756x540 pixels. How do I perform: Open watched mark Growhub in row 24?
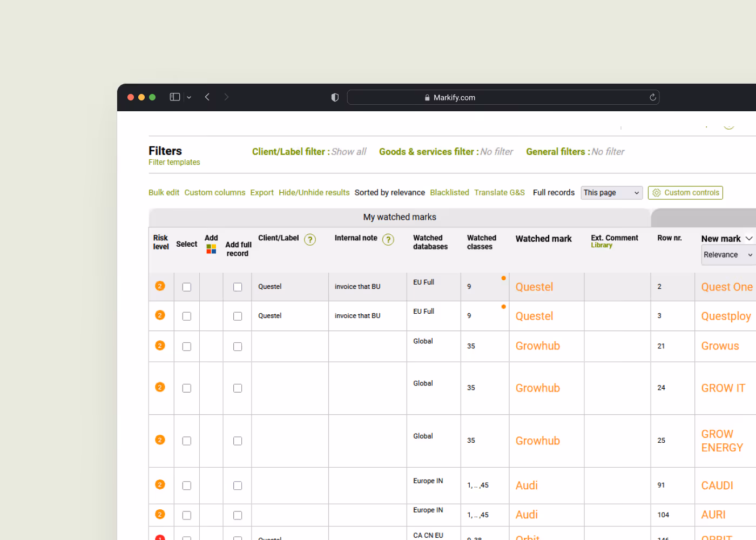[538, 388]
